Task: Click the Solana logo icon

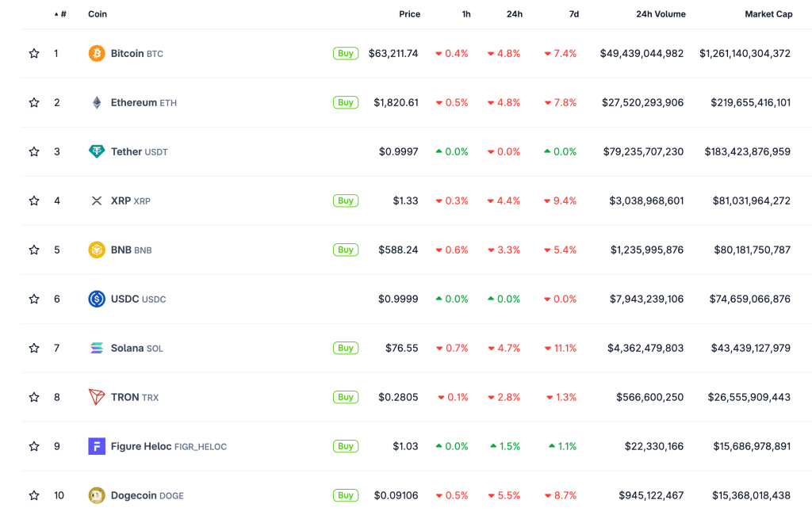Action: 96,348
